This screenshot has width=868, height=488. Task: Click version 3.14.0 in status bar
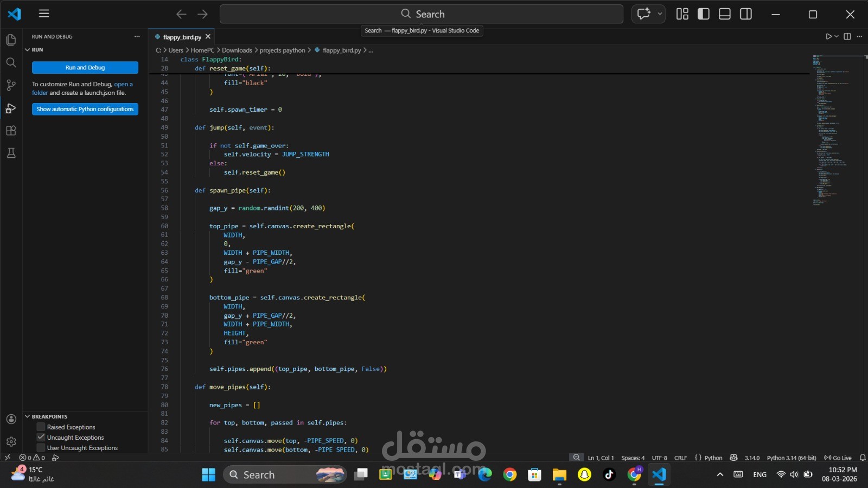pyautogui.click(x=752, y=458)
